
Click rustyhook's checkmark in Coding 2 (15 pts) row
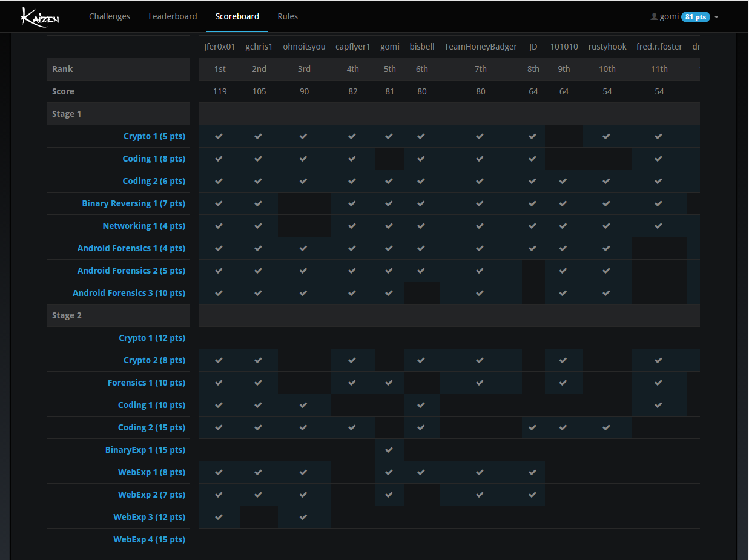tap(607, 427)
